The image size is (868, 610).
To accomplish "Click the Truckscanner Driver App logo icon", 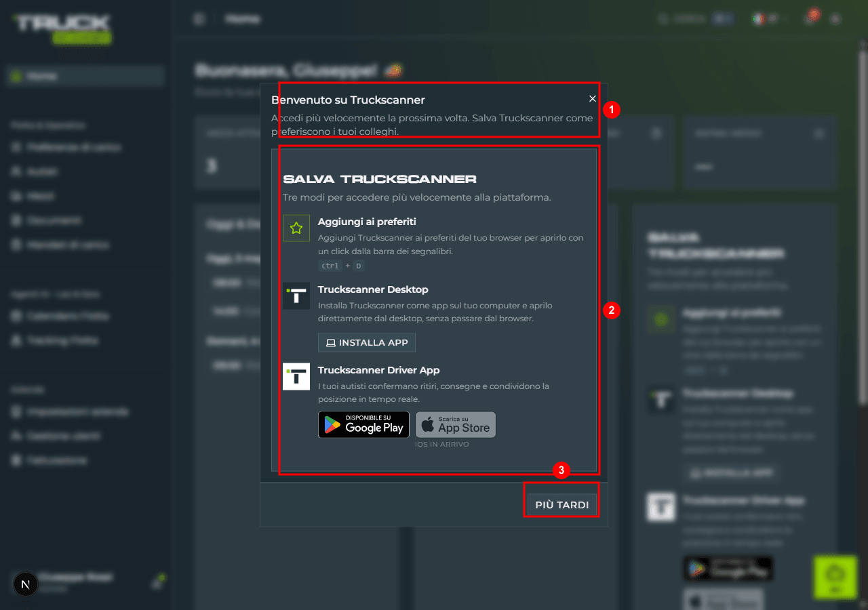I will (296, 377).
